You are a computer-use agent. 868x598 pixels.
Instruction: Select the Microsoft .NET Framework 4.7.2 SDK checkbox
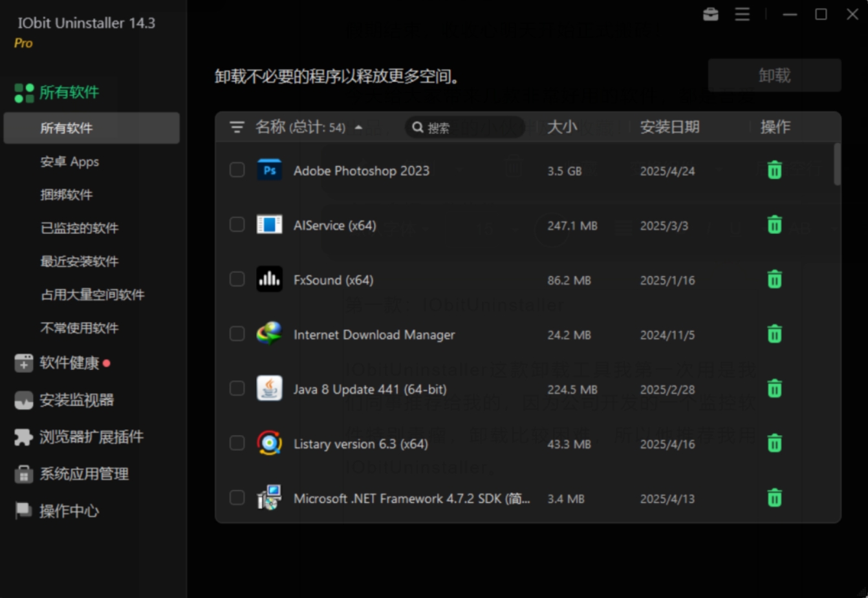[237, 497]
